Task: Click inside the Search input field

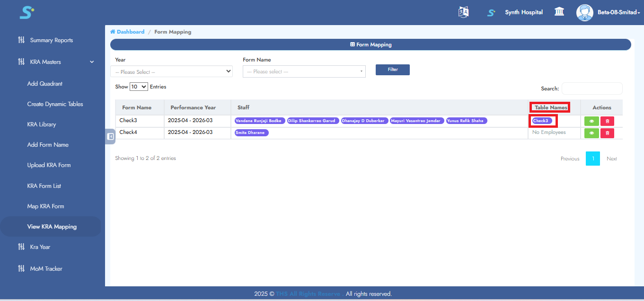Action: (591, 88)
